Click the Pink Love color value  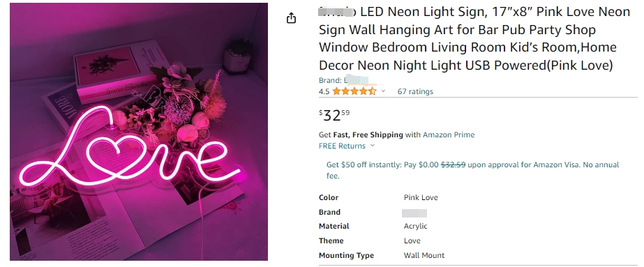point(421,197)
